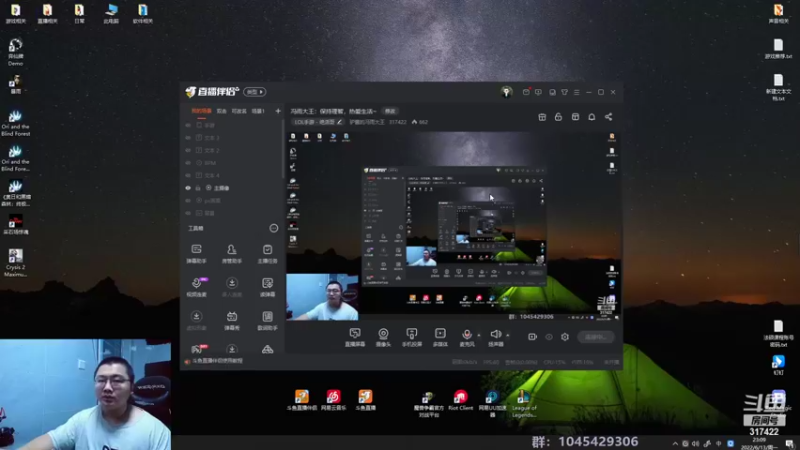This screenshot has height=450, width=800.
Task: Open the 读弹幕 tool
Action: (x=267, y=287)
